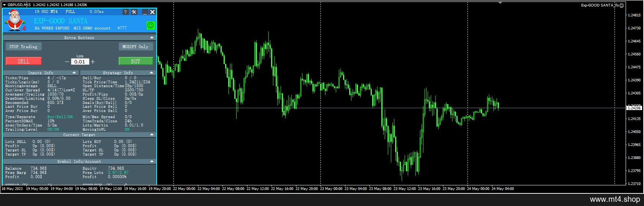Open the EA panel help question-mark icon
This screenshot has height=206, width=644.
pos(125,12)
